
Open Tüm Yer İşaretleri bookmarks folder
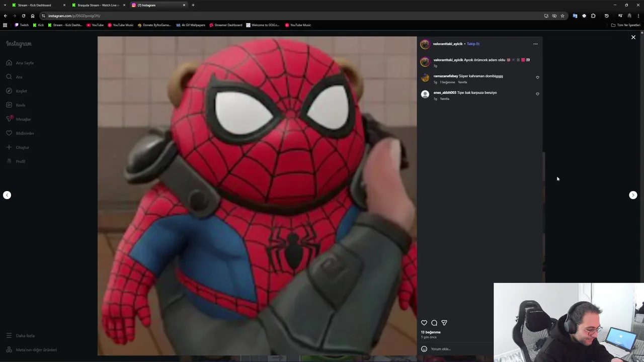tap(626, 25)
